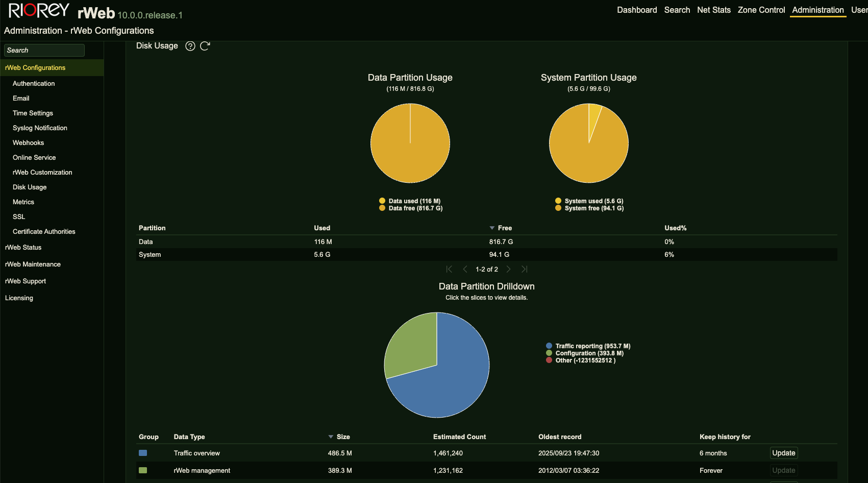Image resolution: width=868 pixels, height=483 pixels.
Task: Sort partition table by Free column
Action: click(505, 228)
